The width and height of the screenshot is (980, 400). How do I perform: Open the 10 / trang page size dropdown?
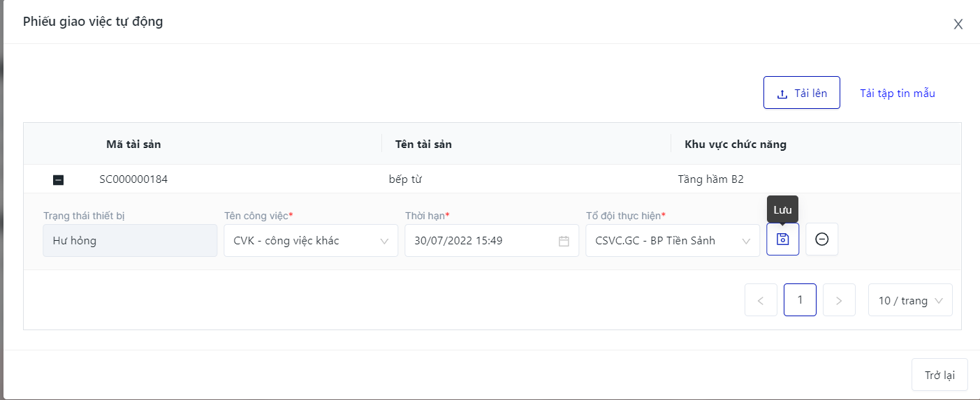click(910, 300)
